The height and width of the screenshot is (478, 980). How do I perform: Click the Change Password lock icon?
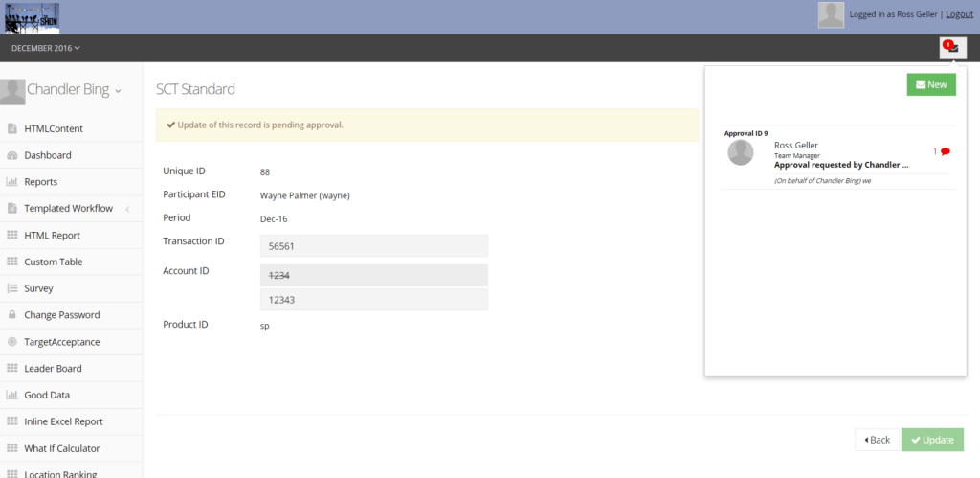point(11,315)
